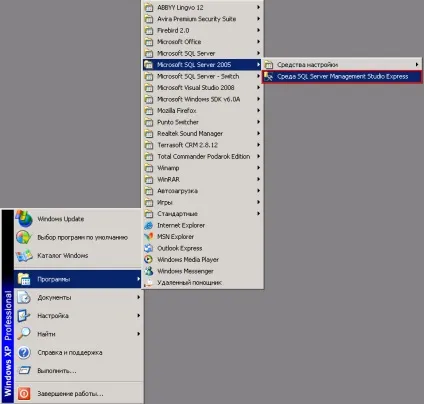
Task: Expand the Total Commander Podarok Edition arrow
Action: point(258,156)
